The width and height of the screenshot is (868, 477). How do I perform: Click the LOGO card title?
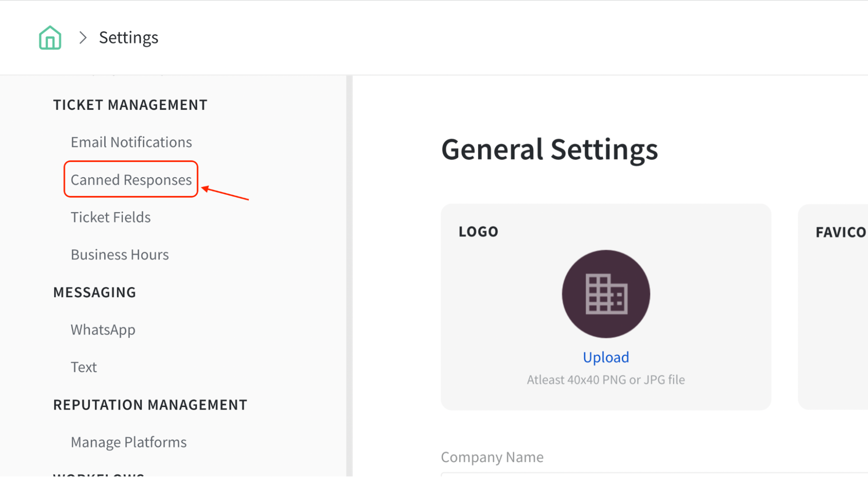478,232
